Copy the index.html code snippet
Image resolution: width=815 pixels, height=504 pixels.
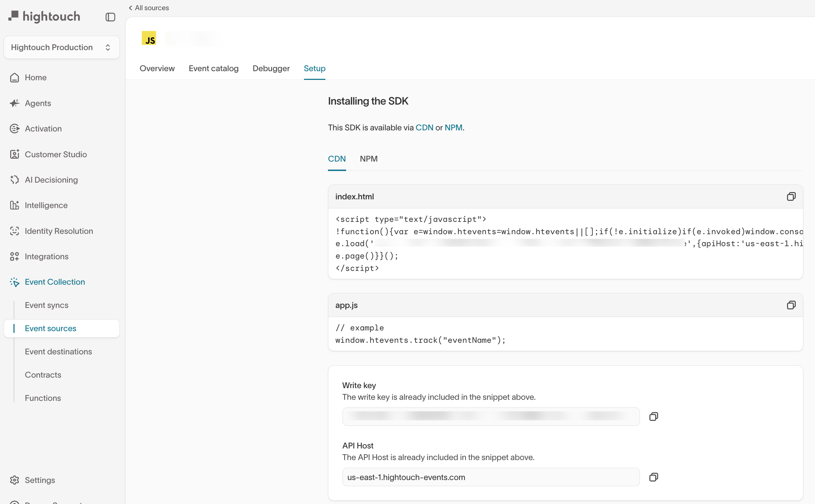pos(791,196)
